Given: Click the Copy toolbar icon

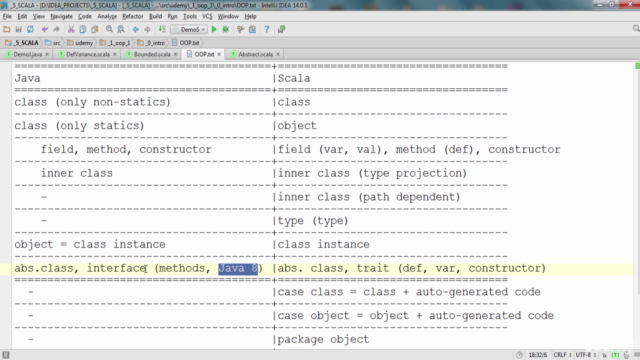Looking at the screenshot, I should [x=83, y=29].
